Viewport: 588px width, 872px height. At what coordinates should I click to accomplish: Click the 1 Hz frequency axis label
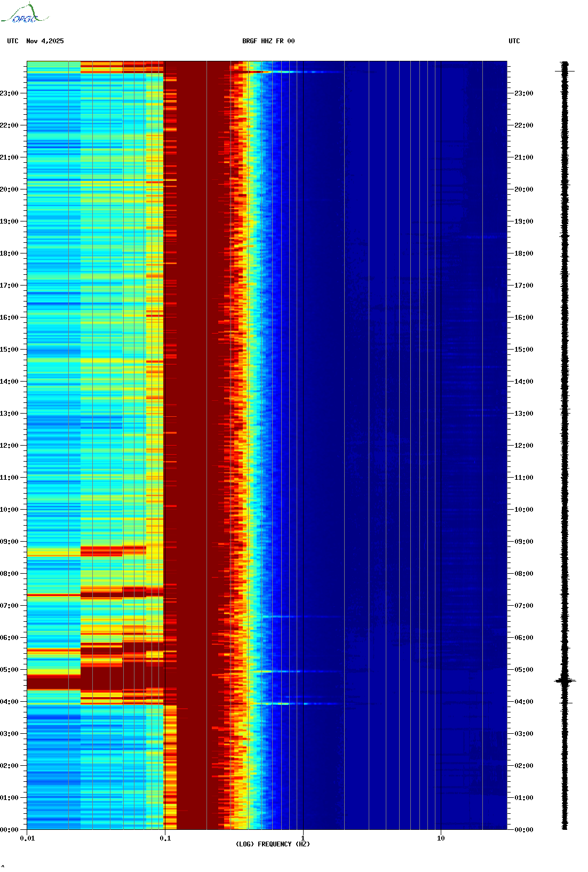click(303, 838)
